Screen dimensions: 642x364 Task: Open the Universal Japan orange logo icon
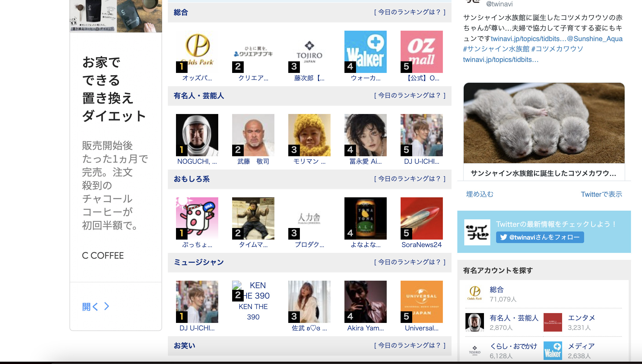421,302
